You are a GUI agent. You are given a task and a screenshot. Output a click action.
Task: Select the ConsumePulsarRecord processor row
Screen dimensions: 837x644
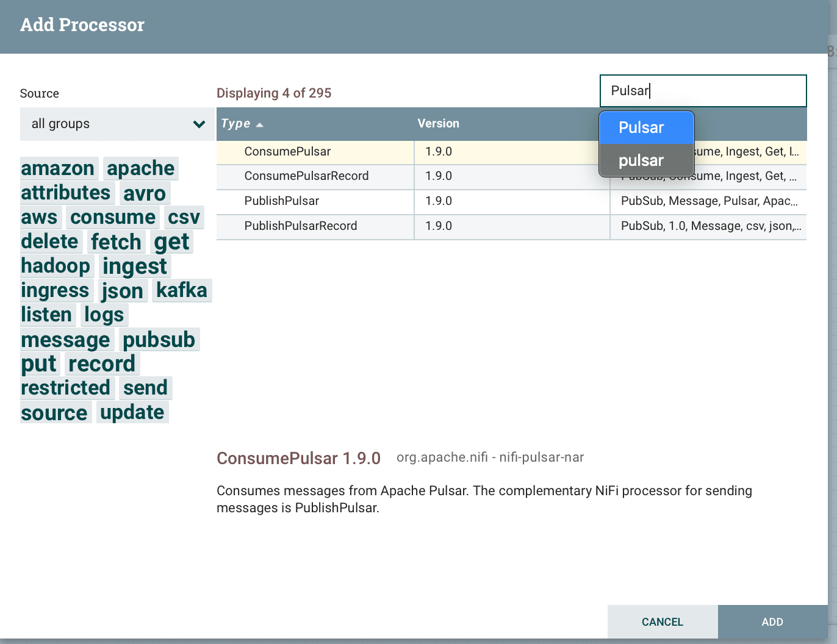coord(511,176)
